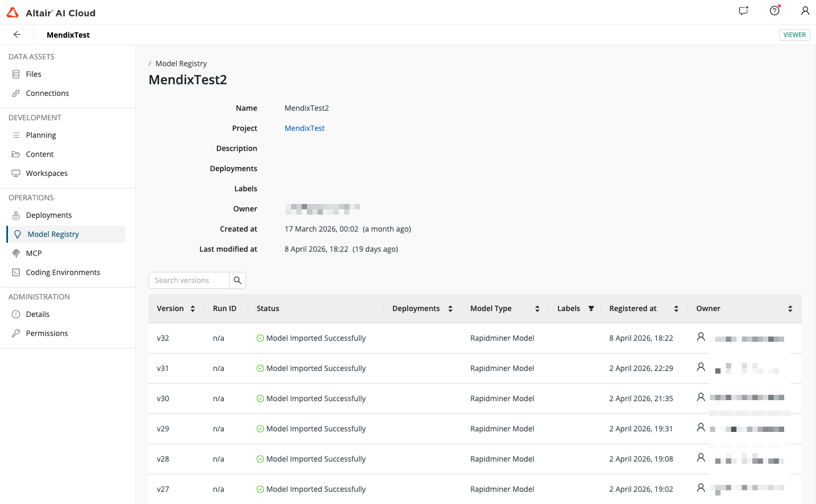
Task: Click the Coding Environments terminal icon
Action: [x=16, y=272]
